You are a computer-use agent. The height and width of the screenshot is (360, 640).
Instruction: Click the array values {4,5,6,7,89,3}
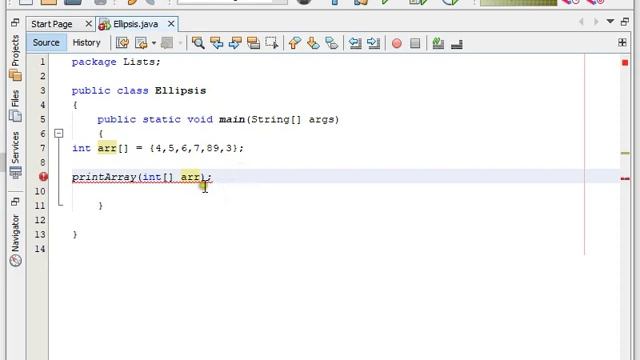coord(194,148)
